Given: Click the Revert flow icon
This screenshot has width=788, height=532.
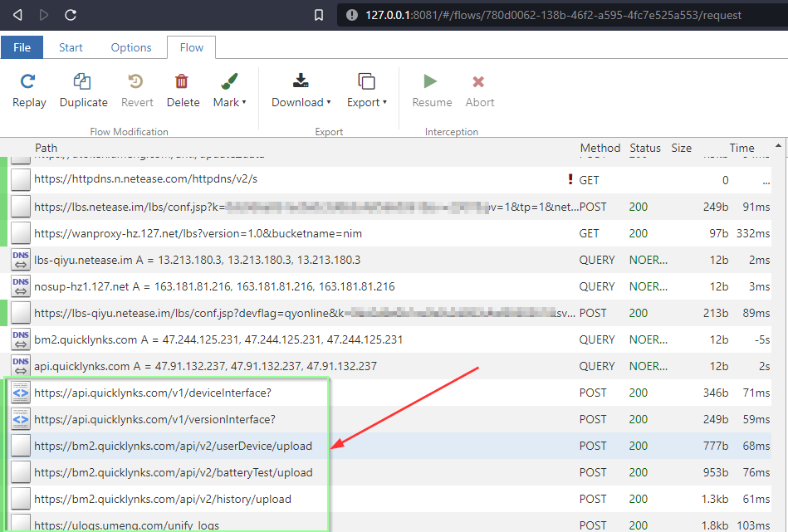Looking at the screenshot, I should point(135,81).
